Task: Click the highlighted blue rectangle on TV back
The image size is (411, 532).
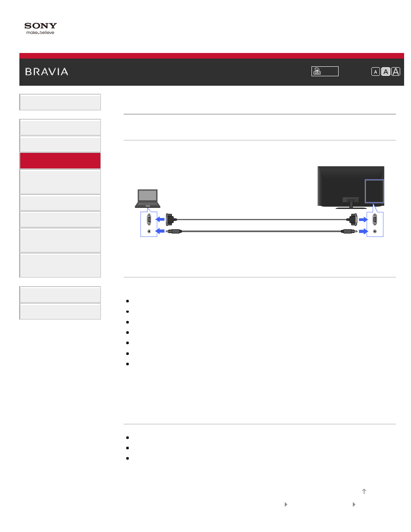Action: pyautogui.click(x=374, y=191)
